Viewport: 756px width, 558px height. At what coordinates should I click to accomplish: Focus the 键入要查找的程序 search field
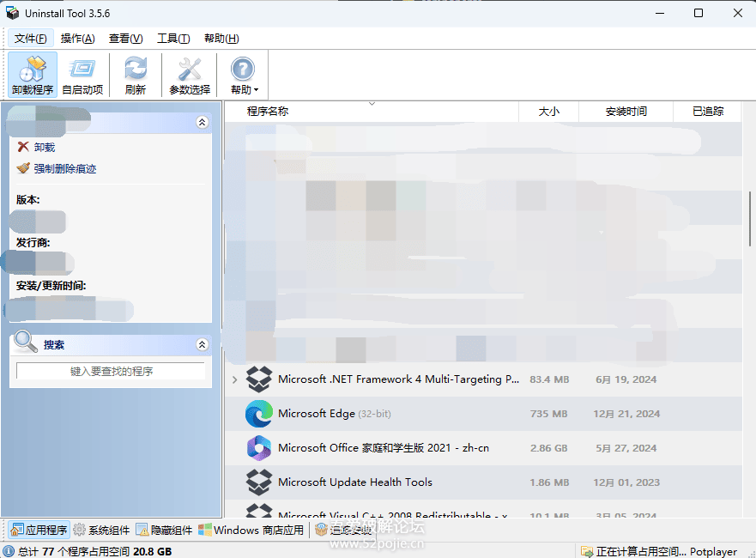pos(111,371)
